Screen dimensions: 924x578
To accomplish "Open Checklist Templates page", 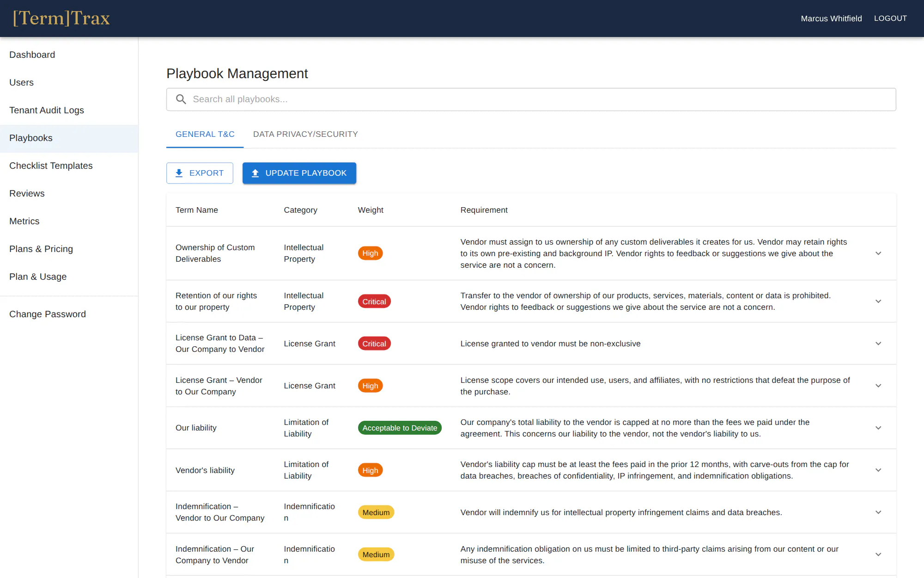I will pos(69,166).
